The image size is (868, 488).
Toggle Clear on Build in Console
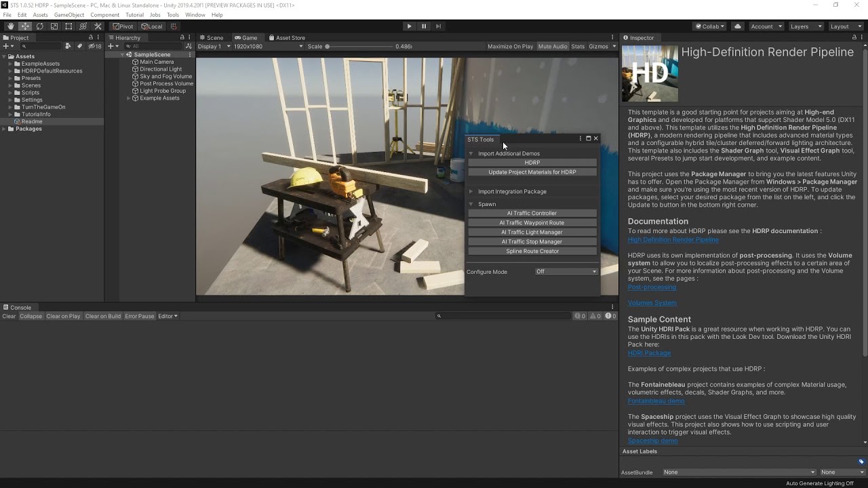coord(103,317)
